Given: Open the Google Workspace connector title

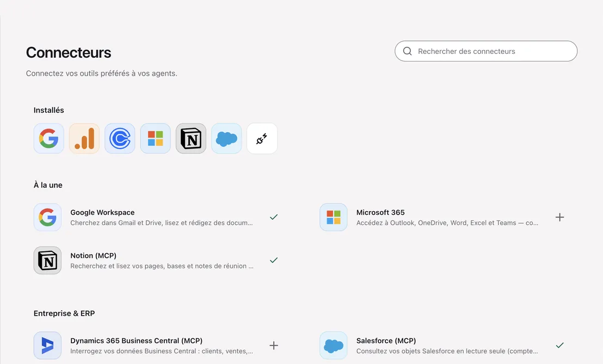Looking at the screenshot, I should pyautogui.click(x=102, y=212).
